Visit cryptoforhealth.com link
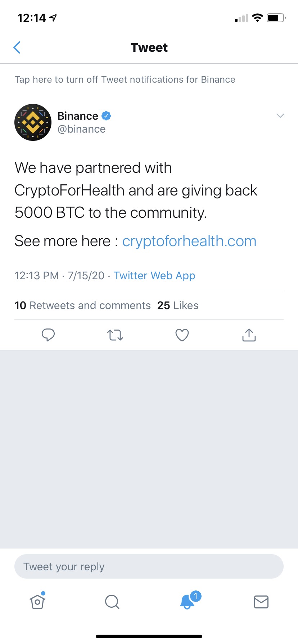This screenshot has height=644, width=298. 189,241
